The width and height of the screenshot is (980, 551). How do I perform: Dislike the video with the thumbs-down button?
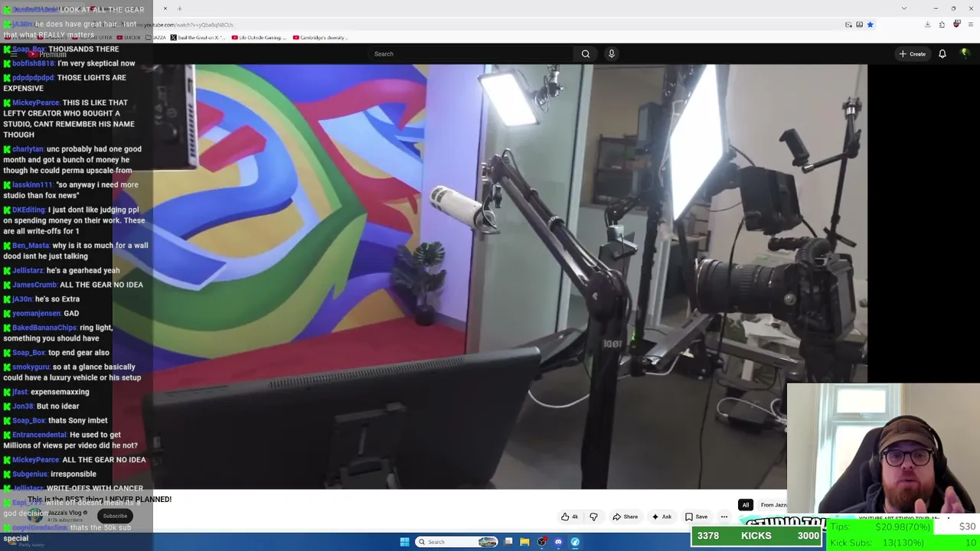pos(593,517)
